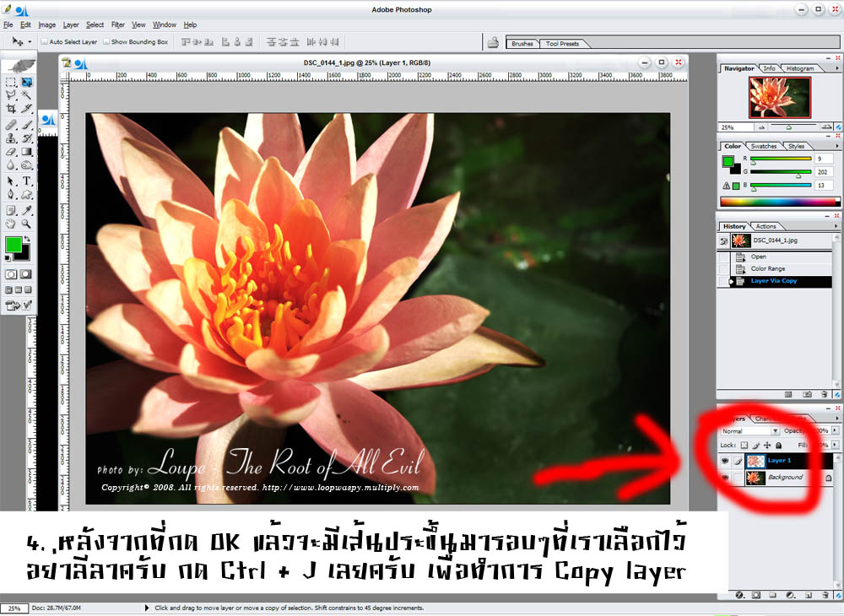
Task: Select the Eyedropper tool
Action: pyautogui.click(x=26, y=210)
